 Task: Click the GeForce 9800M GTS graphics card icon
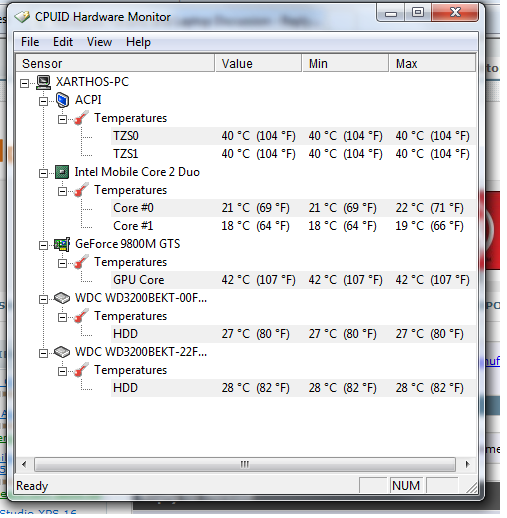pos(62,244)
